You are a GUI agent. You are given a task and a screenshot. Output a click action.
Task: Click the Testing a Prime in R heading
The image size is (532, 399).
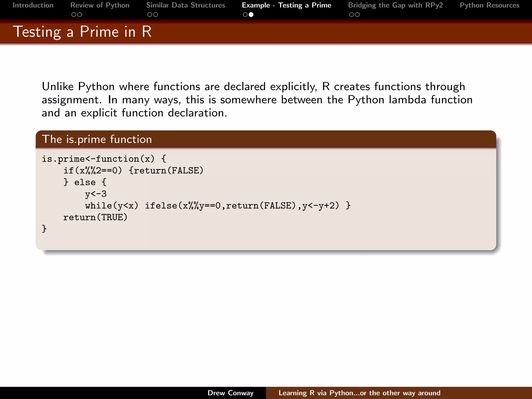click(82, 32)
